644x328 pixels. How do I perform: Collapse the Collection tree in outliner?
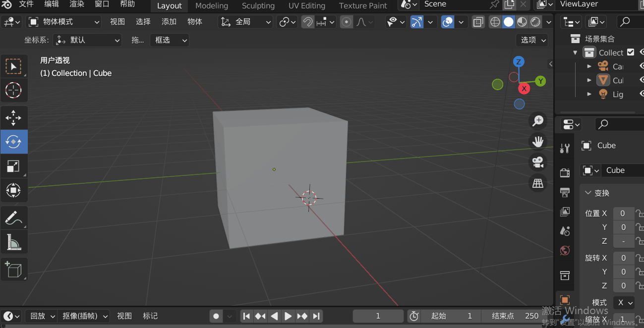pyautogui.click(x=575, y=52)
